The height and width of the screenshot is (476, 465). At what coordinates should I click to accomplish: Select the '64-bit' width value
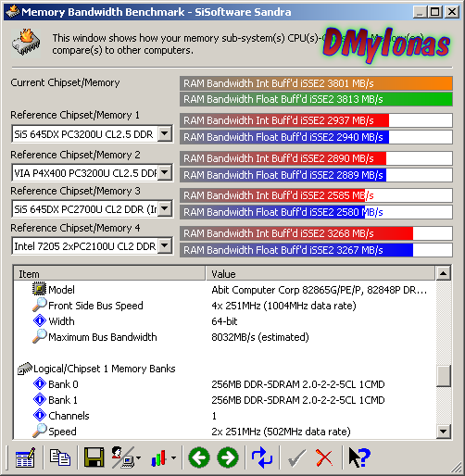coord(224,321)
